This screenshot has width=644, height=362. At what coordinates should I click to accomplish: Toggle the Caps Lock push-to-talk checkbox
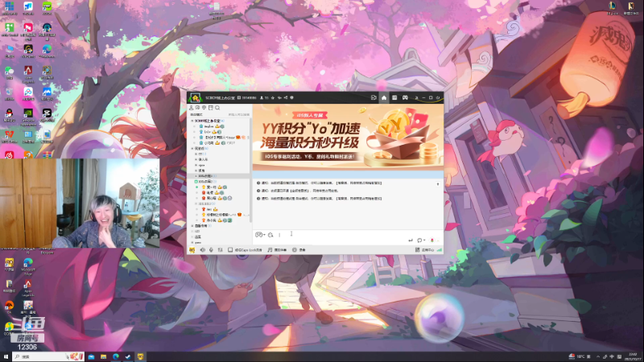[x=230, y=249]
